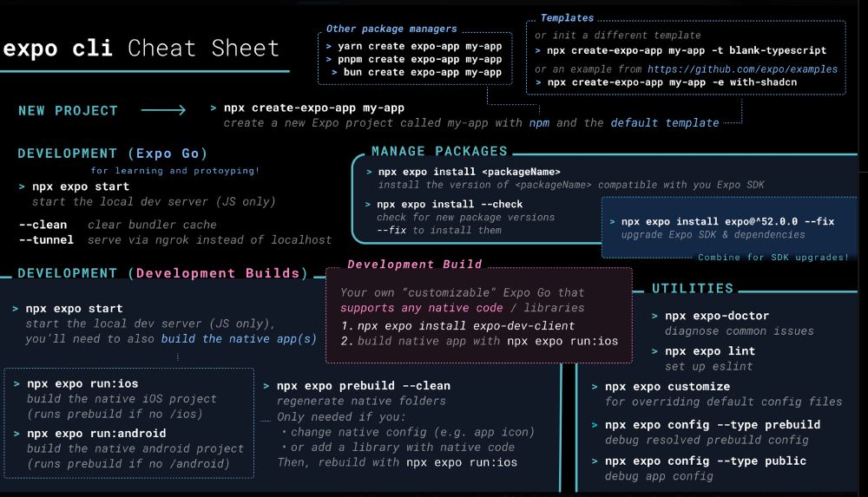868x497 pixels.
Task: Click the '--tunnel' flag text
Action: click(x=46, y=239)
